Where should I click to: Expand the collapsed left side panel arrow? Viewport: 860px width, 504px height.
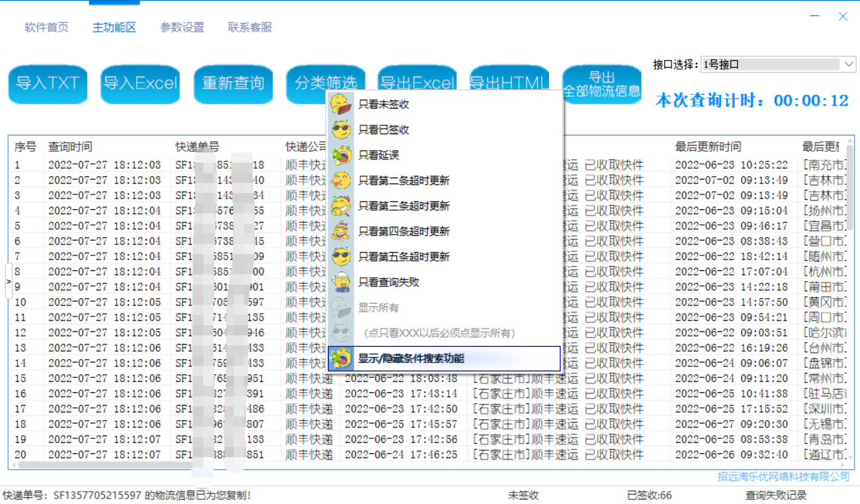pos(9,280)
